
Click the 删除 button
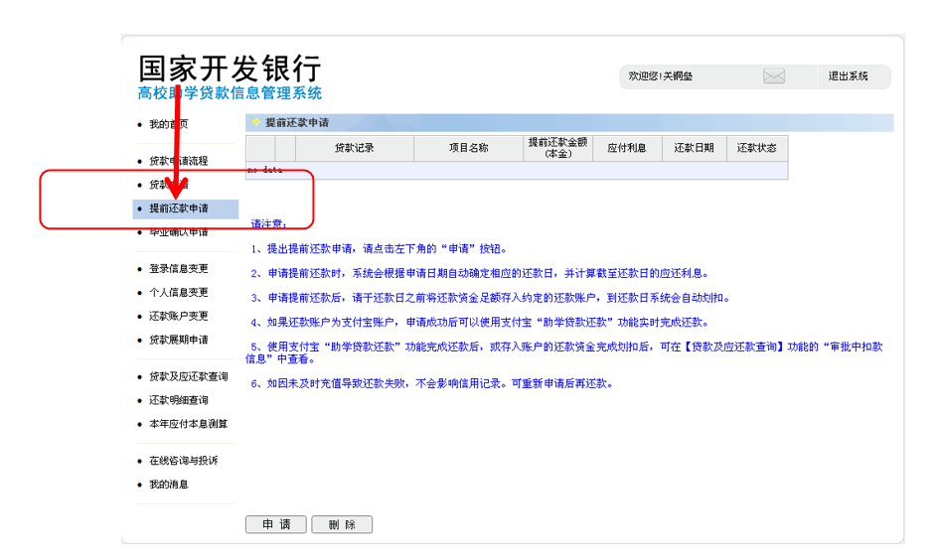click(342, 524)
